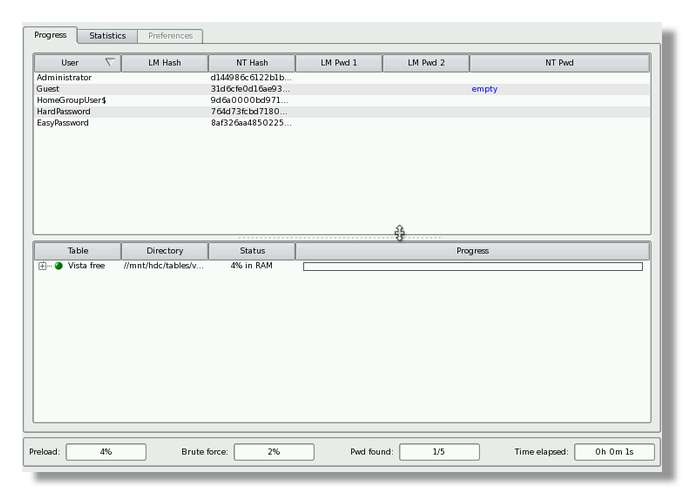
Task: Click the pane splitter handle between tables
Action: (x=399, y=233)
